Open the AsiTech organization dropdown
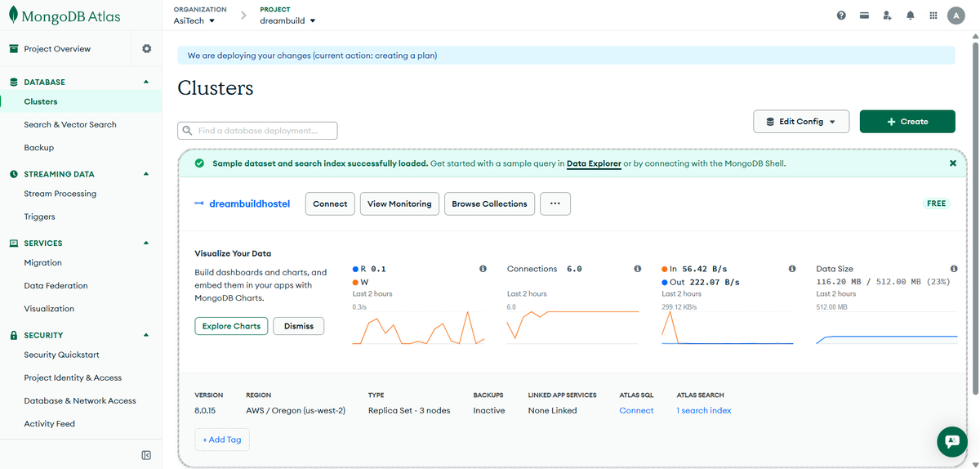 (194, 21)
